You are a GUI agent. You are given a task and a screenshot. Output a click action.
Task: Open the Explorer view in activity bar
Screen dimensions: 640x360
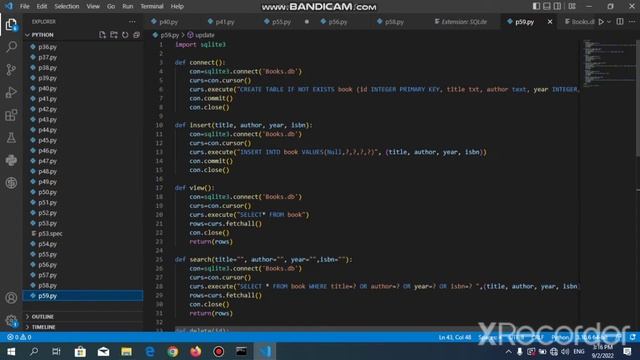[x=11, y=24]
